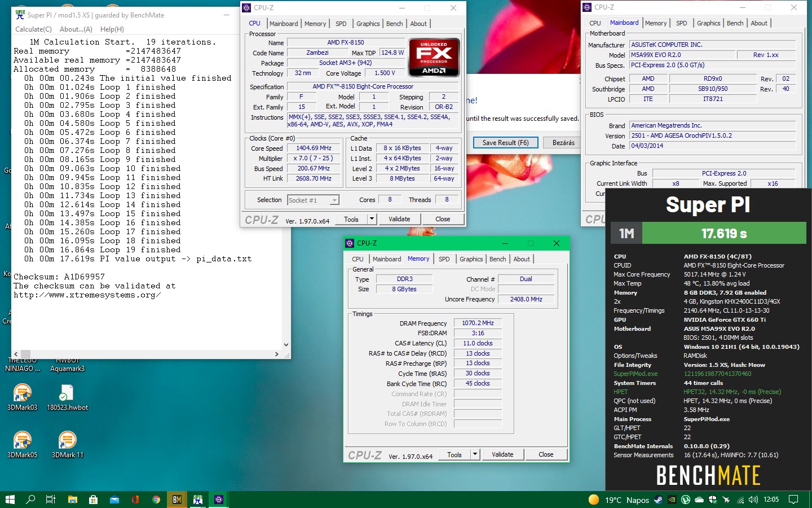Viewport: 812px width, 508px height.
Task: Click the taskbar clock showing 12:05
Action: tap(771, 500)
